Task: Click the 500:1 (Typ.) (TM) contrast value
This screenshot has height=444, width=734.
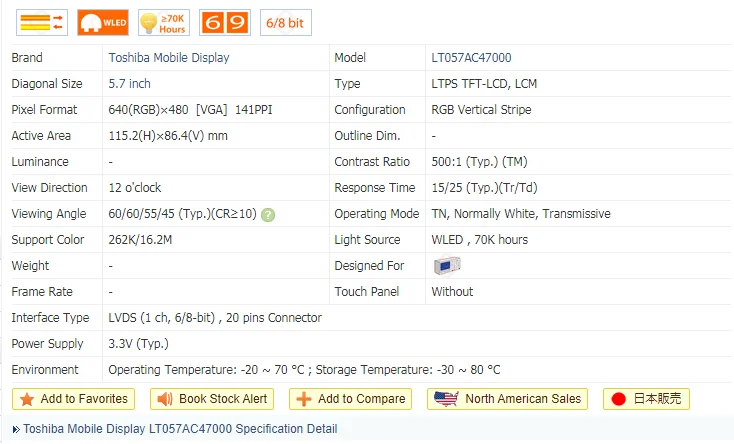Action: 479,162
